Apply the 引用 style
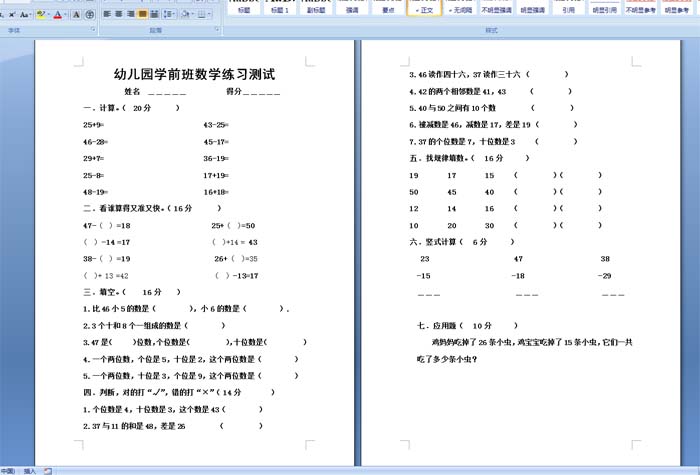The image size is (700, 475). (569, 7)
